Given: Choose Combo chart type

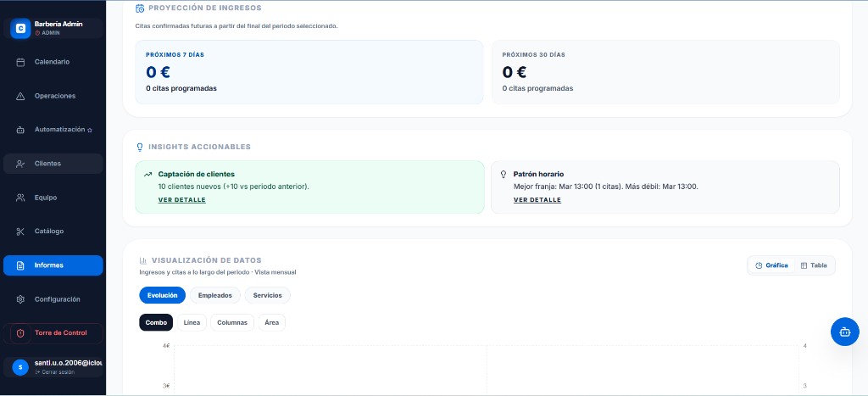Looking at the screenshot, I should pyautogui.click(x=156, y=322).
